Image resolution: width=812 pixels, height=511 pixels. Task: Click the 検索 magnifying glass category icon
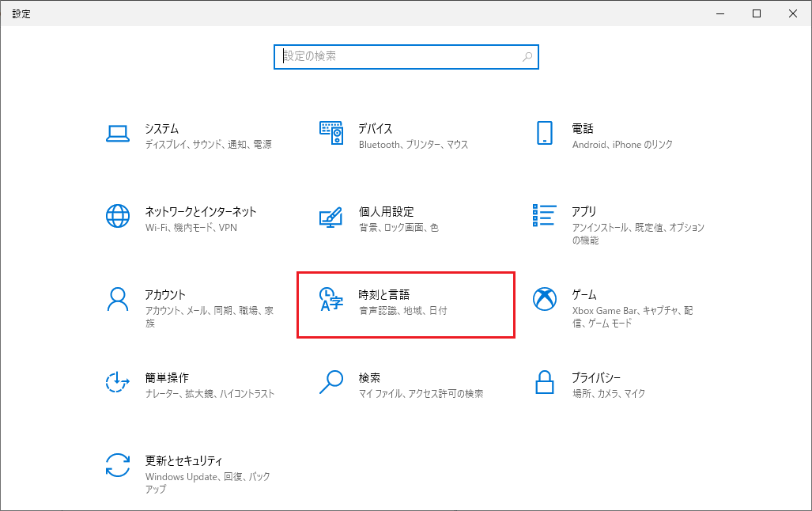331,383
